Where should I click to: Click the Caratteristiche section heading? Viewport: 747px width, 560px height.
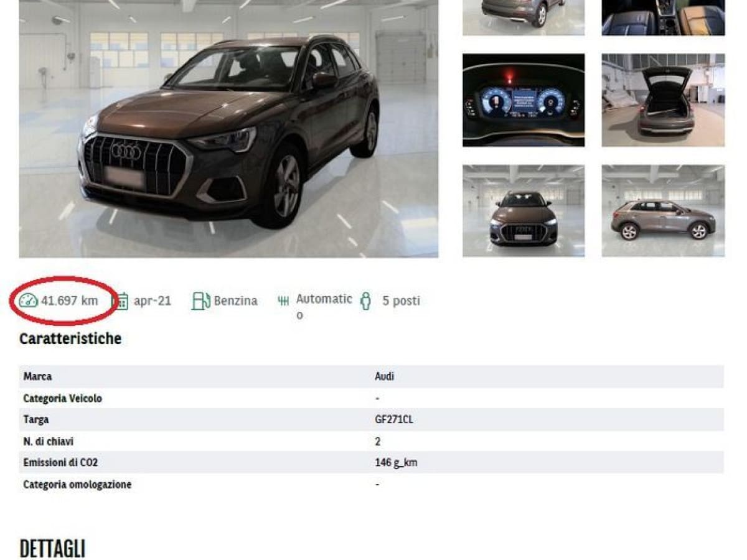pyautogui.click(x=70, y=339)
